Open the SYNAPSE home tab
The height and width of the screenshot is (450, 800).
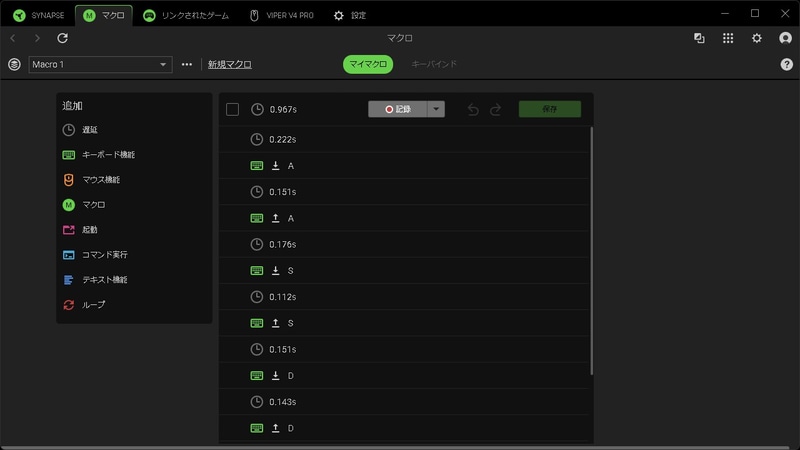(x=39, y=15)
